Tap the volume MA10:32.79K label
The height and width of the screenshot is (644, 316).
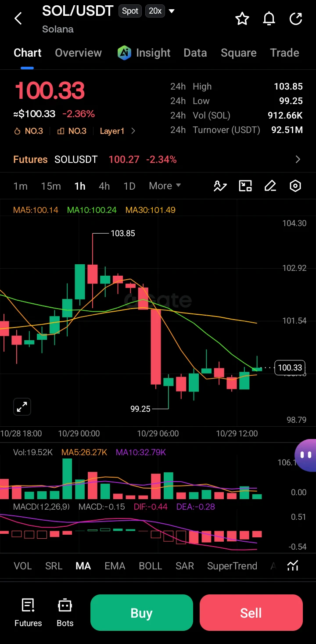[x=141, y=452]
